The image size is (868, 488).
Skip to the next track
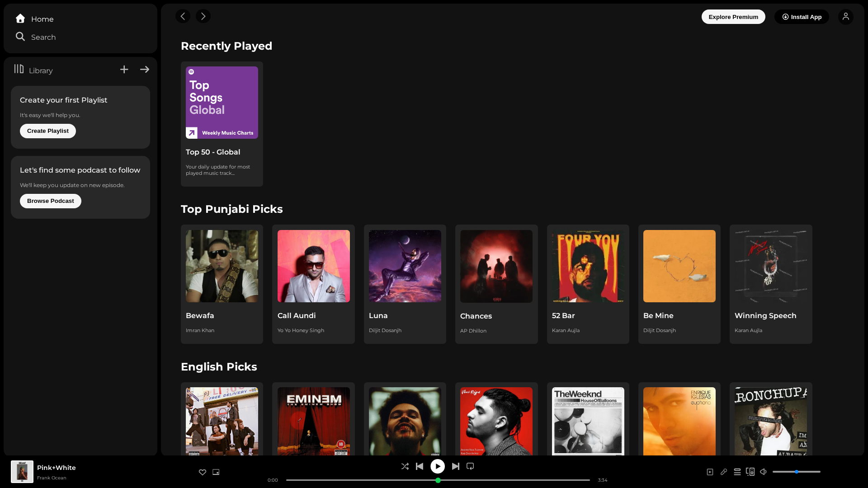point(456,466)
